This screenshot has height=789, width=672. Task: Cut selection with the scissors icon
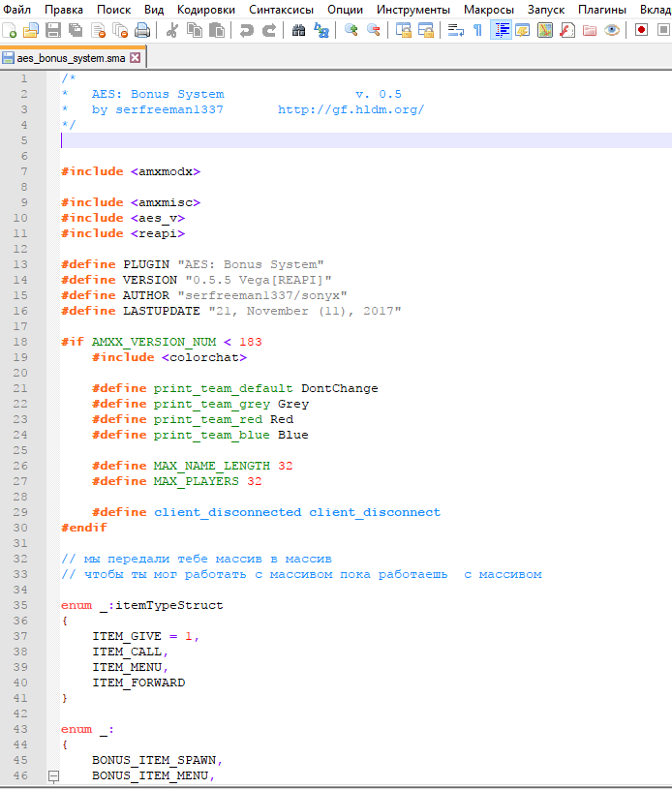(172, 31)
